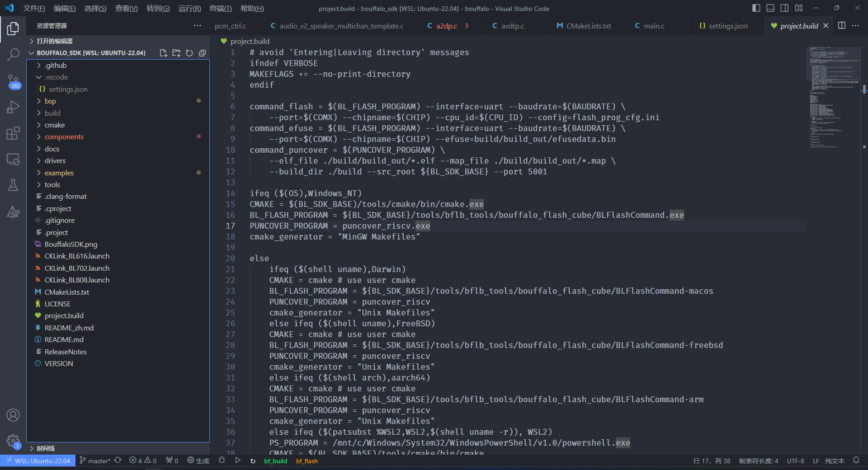
Task: Switch to the CMakeLists.txt tab
Action: click(588, 26)
